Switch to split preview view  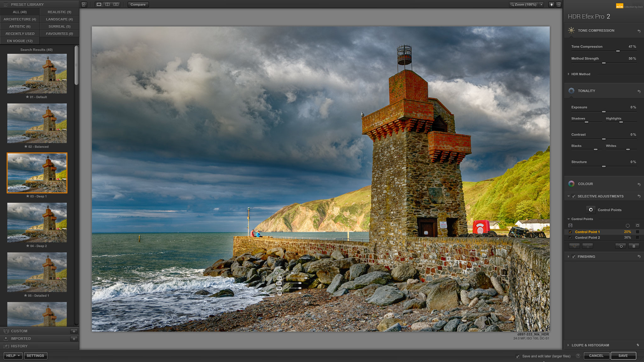point(107,4)
